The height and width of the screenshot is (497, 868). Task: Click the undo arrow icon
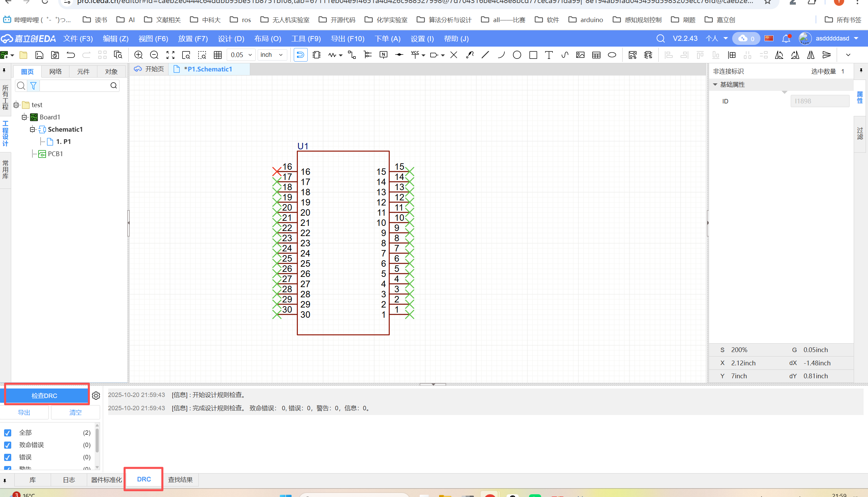click(x=71, y=55)
